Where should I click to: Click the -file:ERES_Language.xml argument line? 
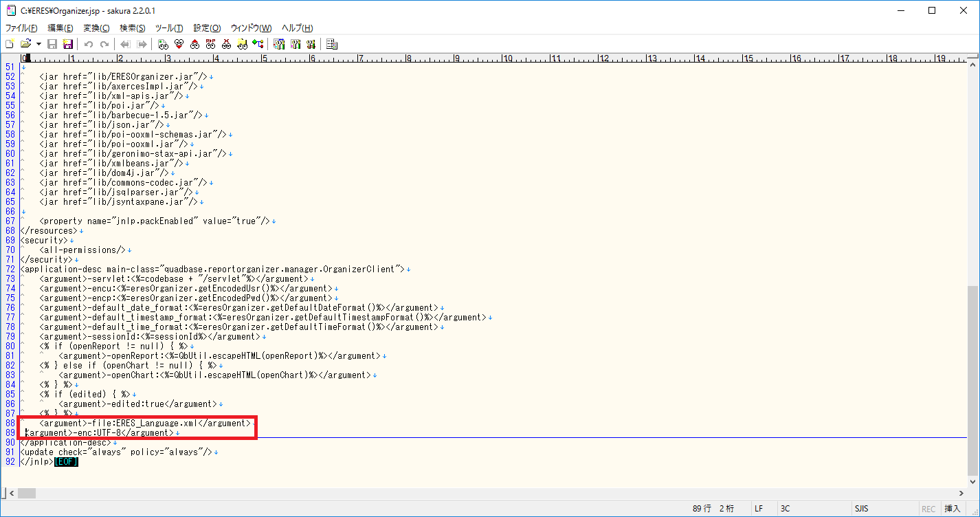pyautogui.click(x=147, y=423)
